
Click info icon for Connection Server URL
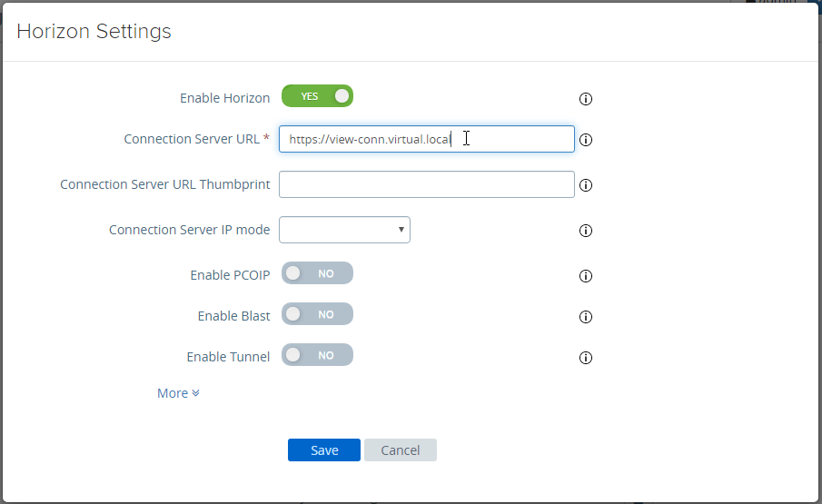click(x=586, y=139)
